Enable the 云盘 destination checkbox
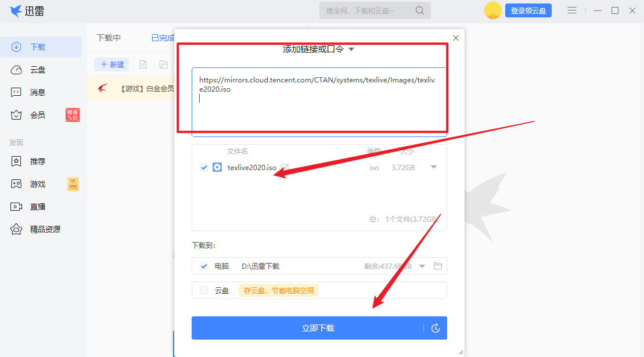This screenshot has width=644, height=357. coord(204,290)
